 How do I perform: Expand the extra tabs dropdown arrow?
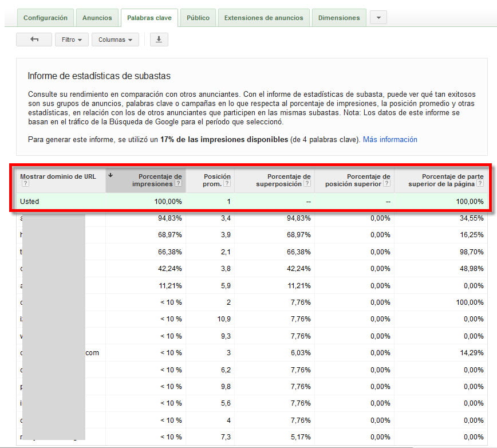pos(378,18)
